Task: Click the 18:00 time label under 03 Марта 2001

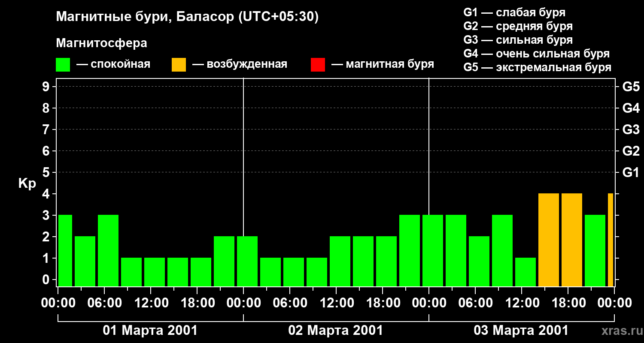Action: click(x=568, y=303)
